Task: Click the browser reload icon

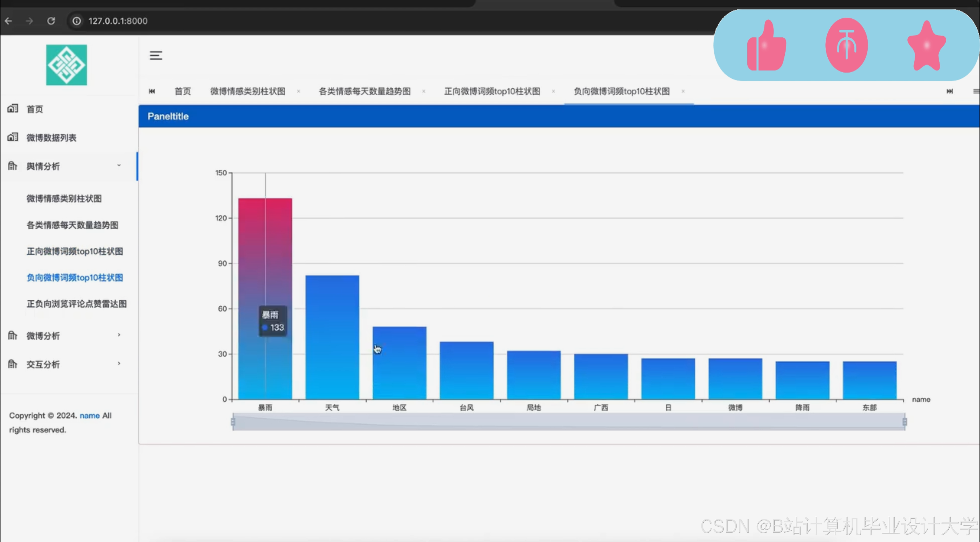Action: click(51, 21)
